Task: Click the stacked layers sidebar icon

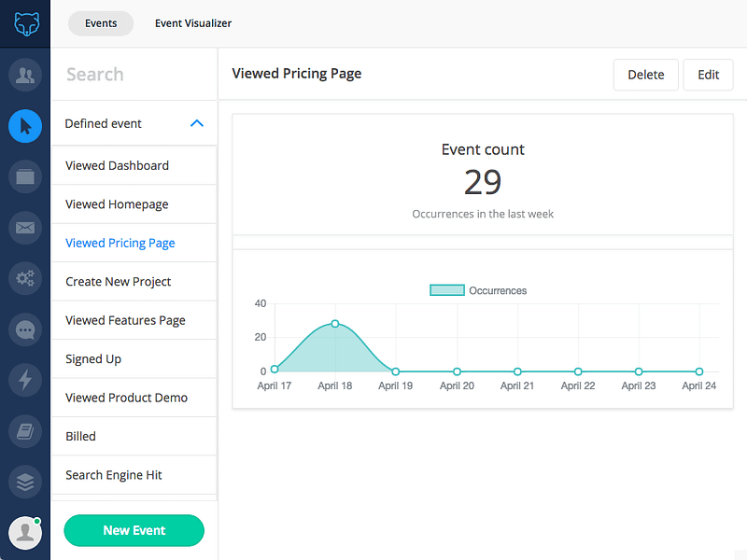Action: coord(25,482)
